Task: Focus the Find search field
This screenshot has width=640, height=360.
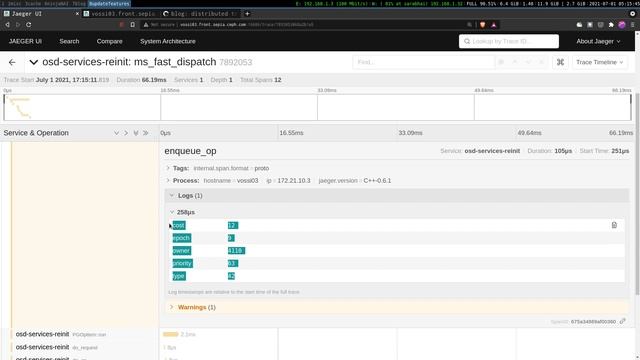Action: coord(423,62)
